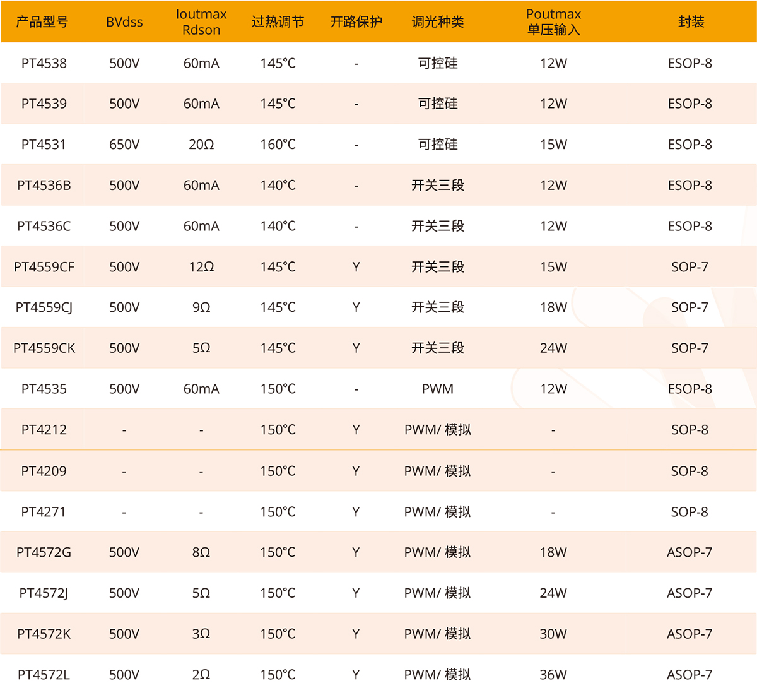Click the 调光种类 column header
The width and height of the screenshot is (757, 700).
(437, 22)
